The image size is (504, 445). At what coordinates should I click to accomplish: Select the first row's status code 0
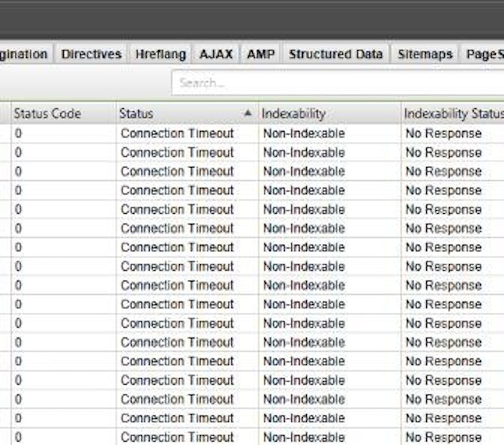[x=18, y=133]
